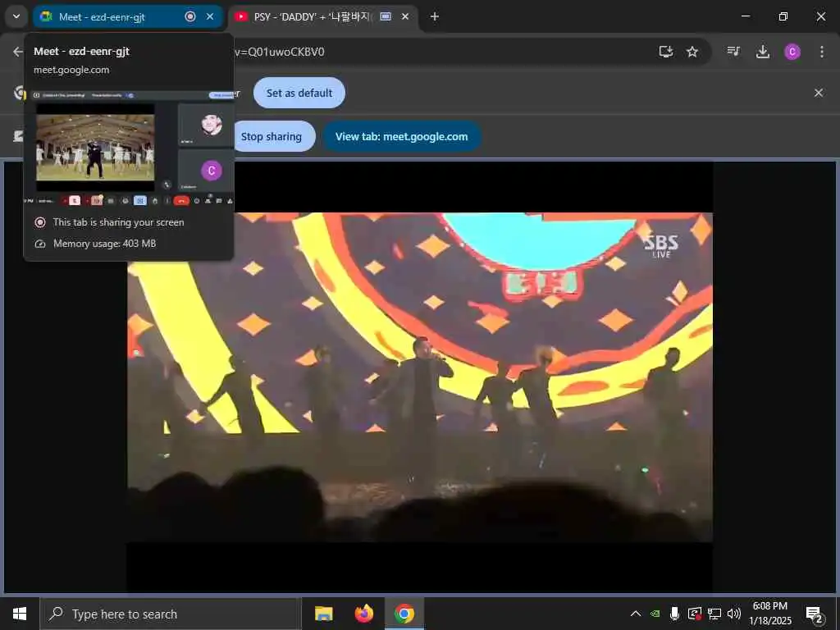
Task: Open the volume speaker tray icon
Action: (x=734, y=614)
